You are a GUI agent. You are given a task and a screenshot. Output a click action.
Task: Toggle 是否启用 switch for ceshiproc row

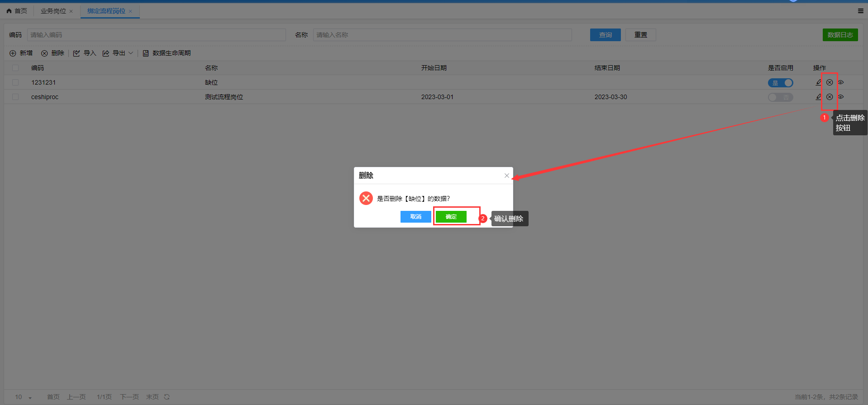click(x=781, y=97)
